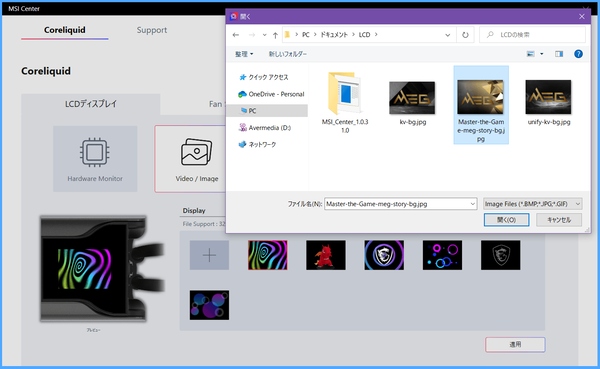The width and height of the screenshot is (600, 369).
Task: Switch to the LCDディスプレイ tab
Action: tap(91, 104)
